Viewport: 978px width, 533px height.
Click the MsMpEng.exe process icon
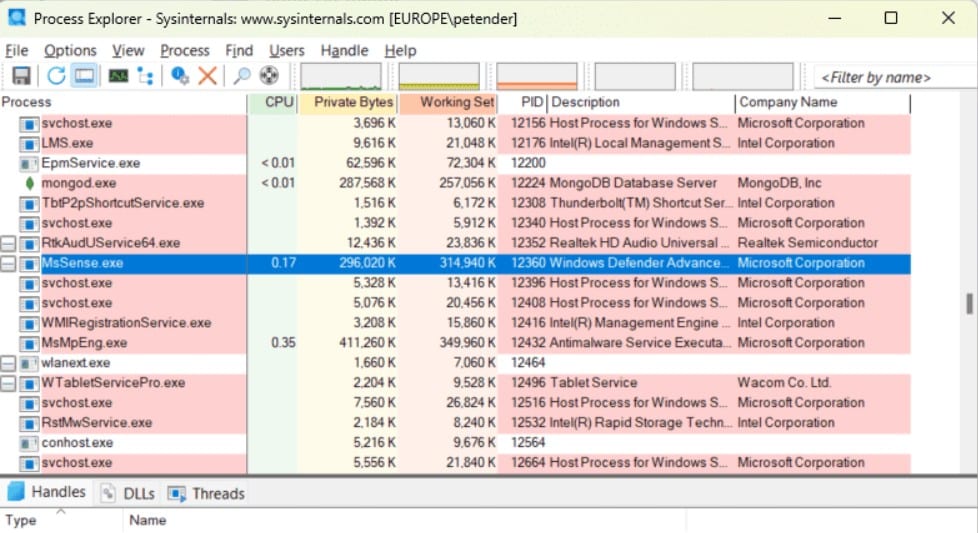click(x=29, y=343)
